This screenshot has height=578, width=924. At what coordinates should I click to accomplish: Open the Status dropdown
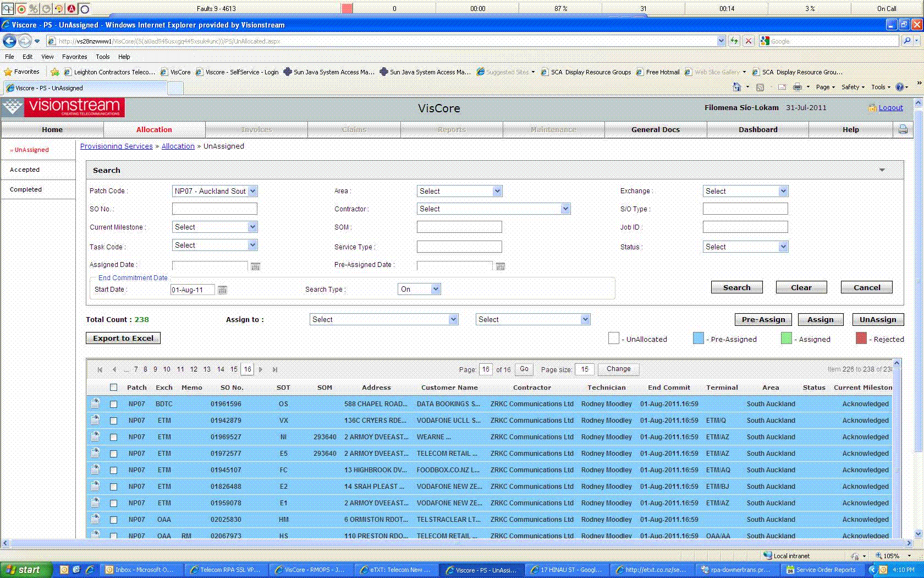pyautogui.click(x=783, y=247)
